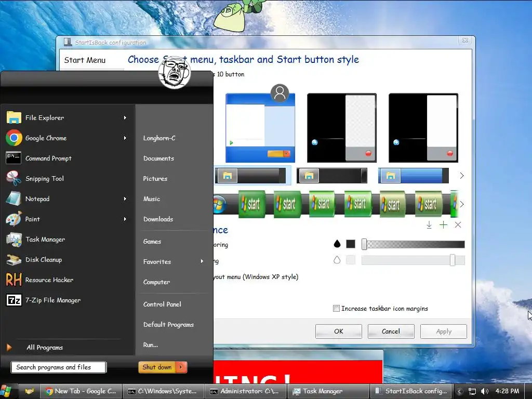Open Documents from Start menu

[x=158, y=158]
